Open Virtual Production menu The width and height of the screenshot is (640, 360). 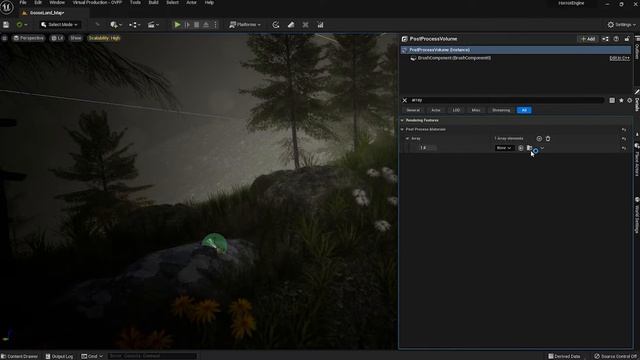point(97,3)
